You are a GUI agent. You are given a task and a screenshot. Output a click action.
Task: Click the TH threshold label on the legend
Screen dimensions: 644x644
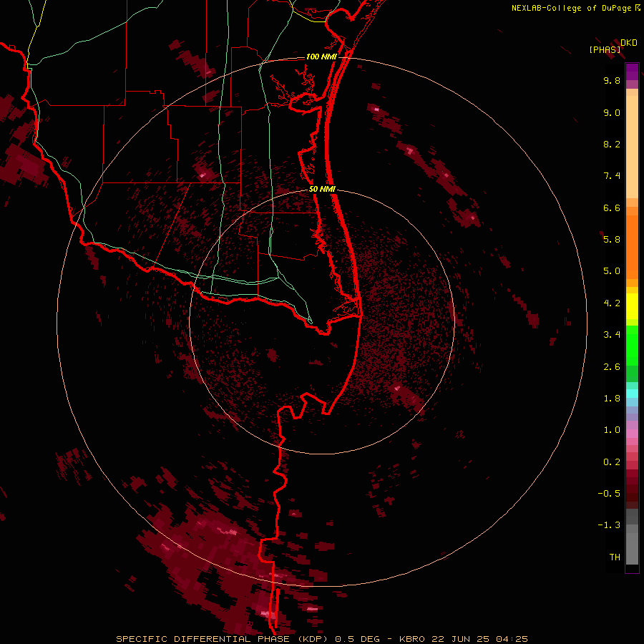point(615,557)
